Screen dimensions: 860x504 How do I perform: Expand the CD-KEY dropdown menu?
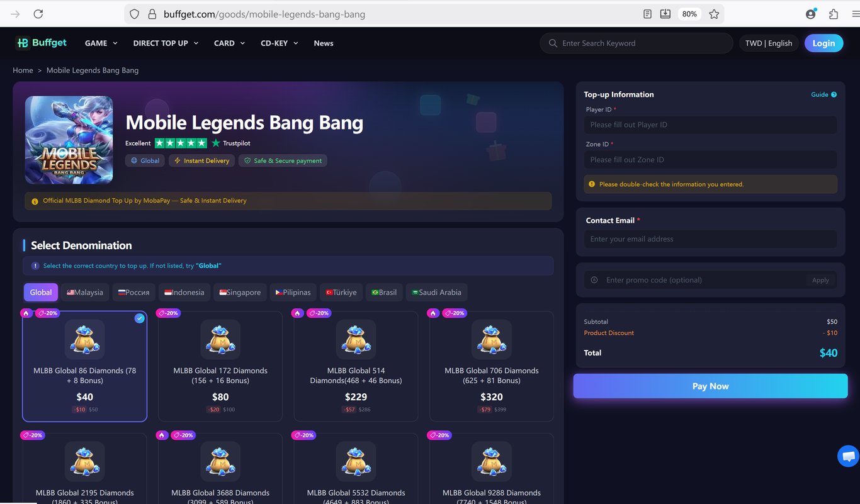(280, 43)
